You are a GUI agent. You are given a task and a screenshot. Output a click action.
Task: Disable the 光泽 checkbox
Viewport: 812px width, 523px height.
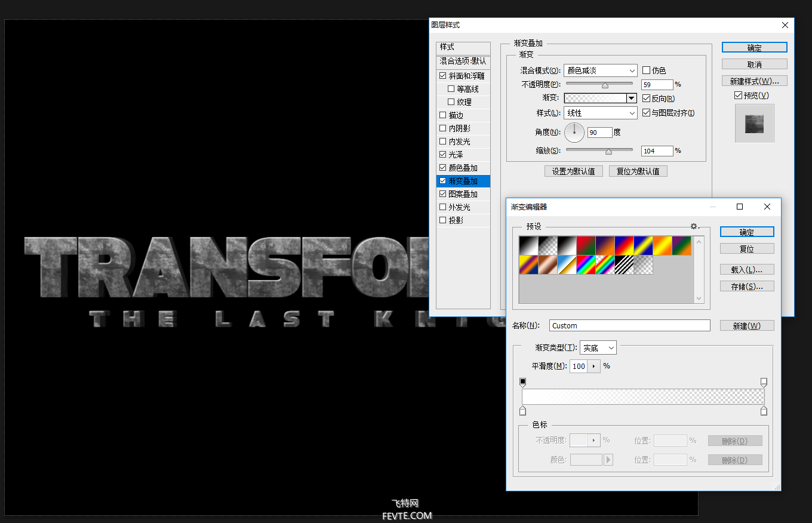coord(442,155)
